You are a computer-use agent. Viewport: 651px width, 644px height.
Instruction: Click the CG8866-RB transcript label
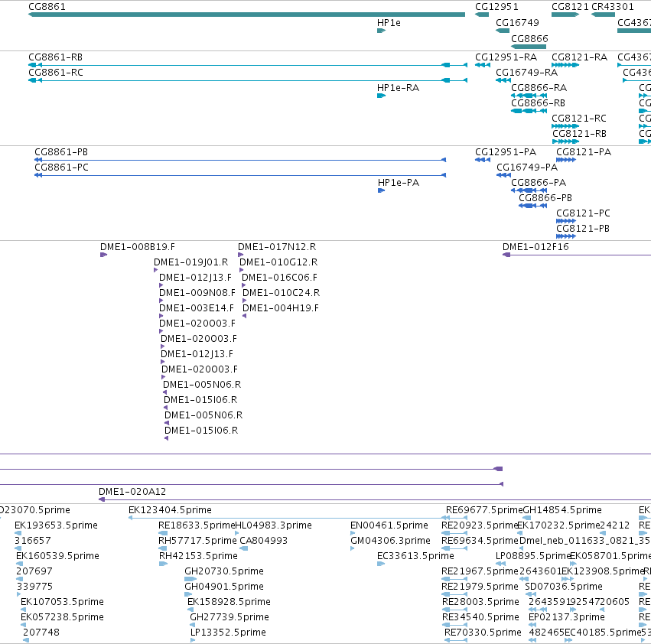click(x=538, y=103)
